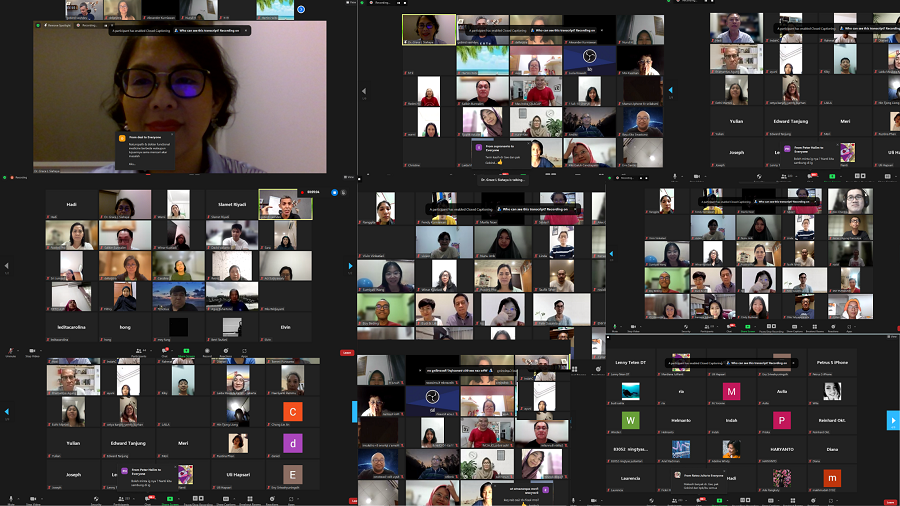Viewport: 900px width, 506px height.
Task: Close captioning banner in Lenny Telen DT window
Action: tap(794, 363)
